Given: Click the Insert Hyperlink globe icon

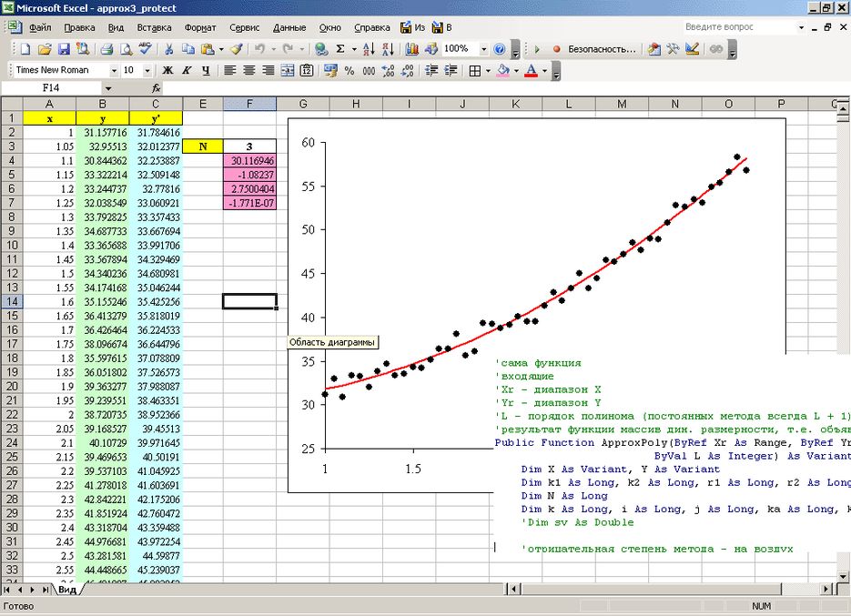Looking at the screenshot, I should click(x=321, y=49).
